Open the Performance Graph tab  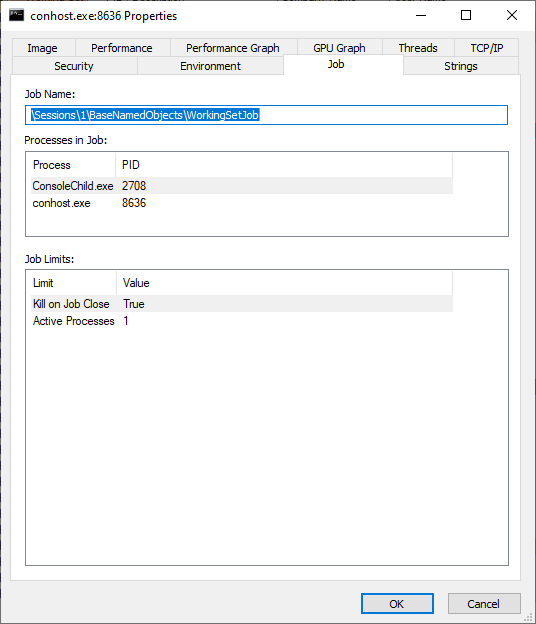coord(233,48)
